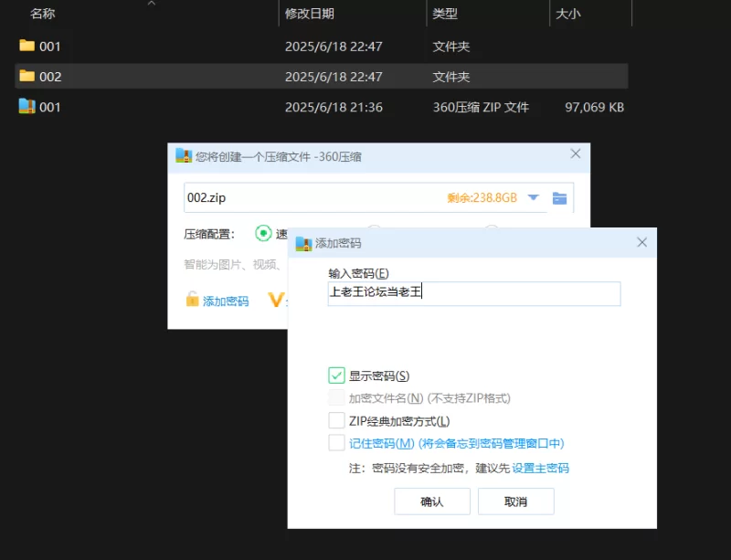
Task: Click the 360压缩 logo in 添加密码 title bar
Action: tap(303, 243)
